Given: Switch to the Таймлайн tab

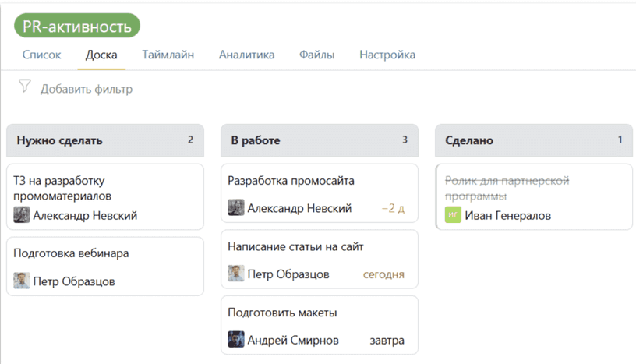Looking at the screenshot, I should click(168, 55).
